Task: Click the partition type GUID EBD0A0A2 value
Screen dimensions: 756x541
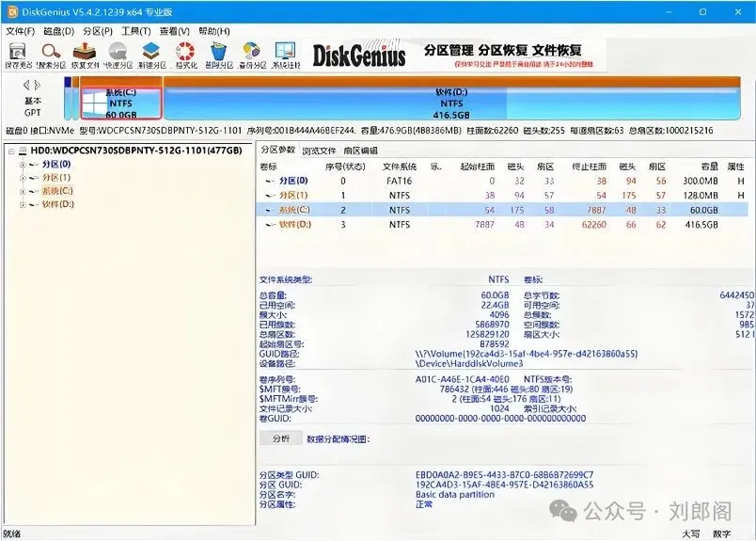Action: pyautogui.click(x=504, y=475)
